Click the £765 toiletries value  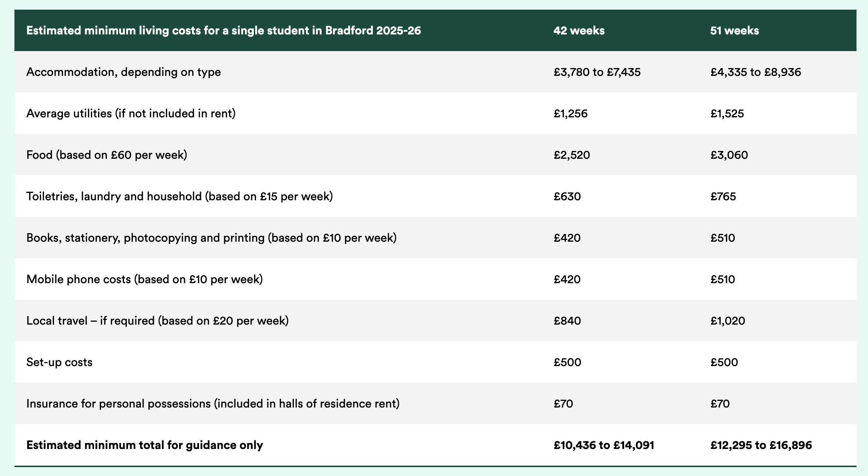pyautogui.click(x=723, y=196)
